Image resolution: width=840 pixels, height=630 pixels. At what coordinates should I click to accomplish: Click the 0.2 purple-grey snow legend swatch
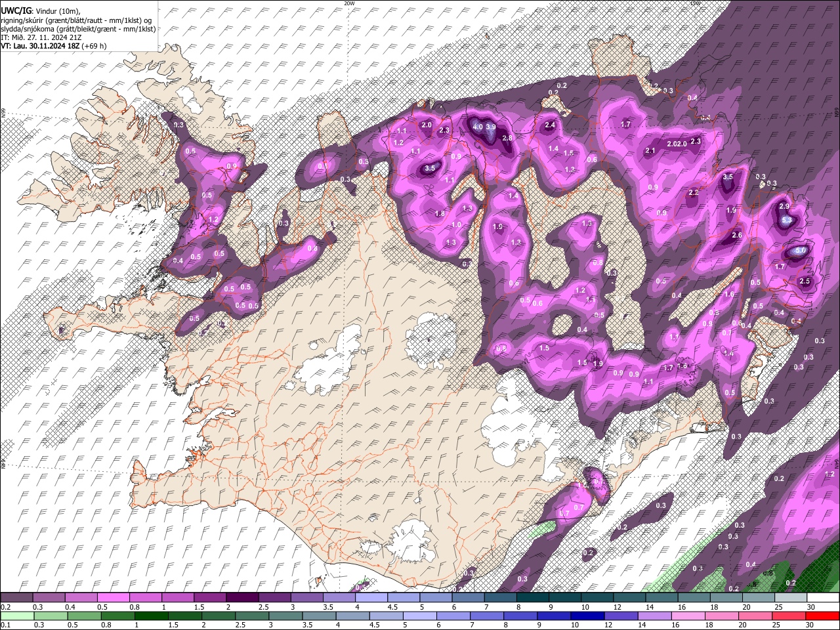[16, 597]
